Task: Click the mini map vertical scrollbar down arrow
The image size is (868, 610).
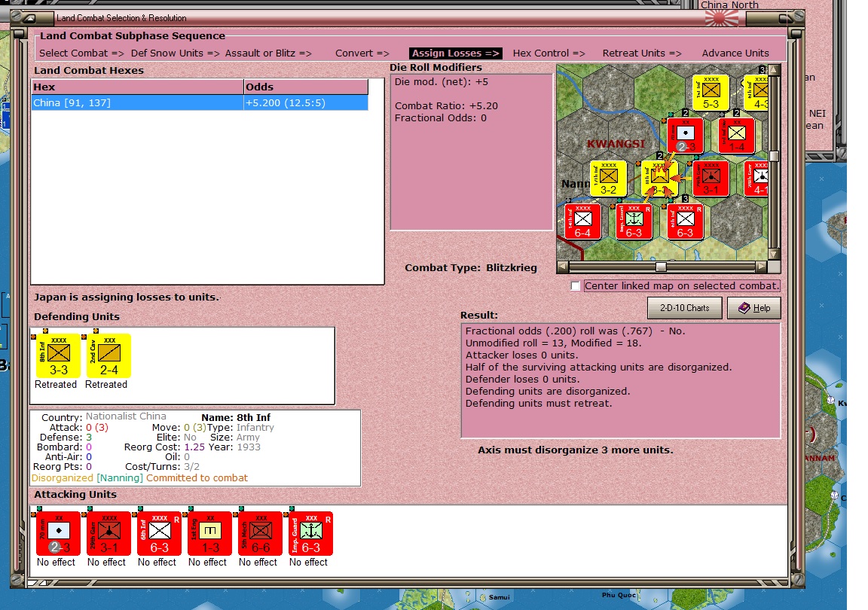Action: click(x=775, y=255)
